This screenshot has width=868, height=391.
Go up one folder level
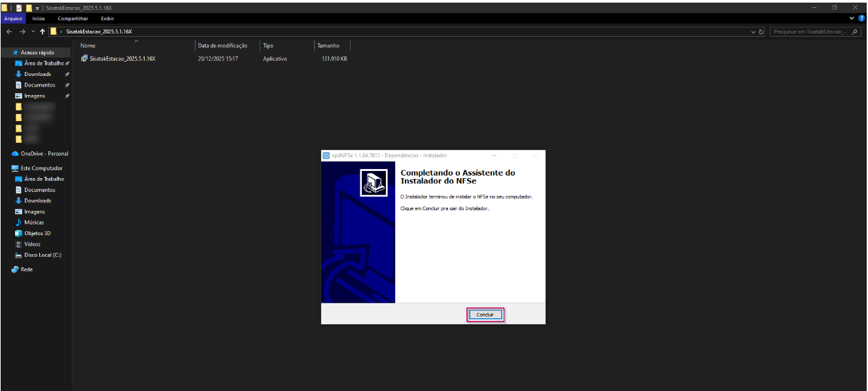(x=43, y=31)
